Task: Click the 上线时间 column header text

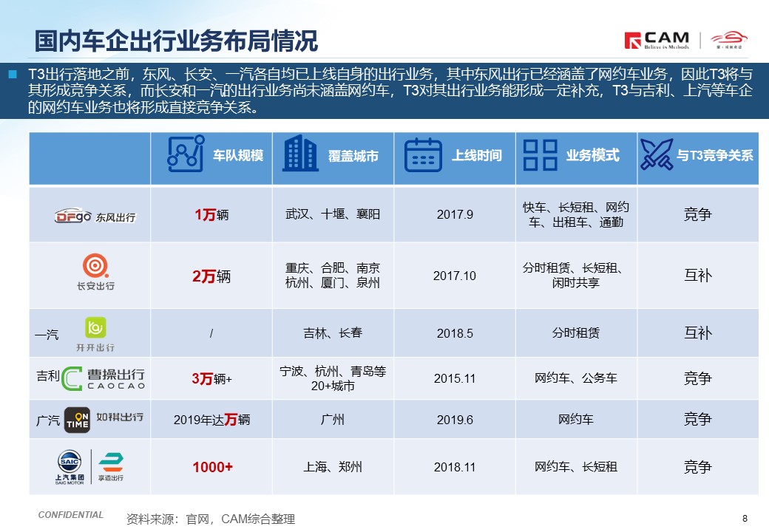Action: pos(477,155)
